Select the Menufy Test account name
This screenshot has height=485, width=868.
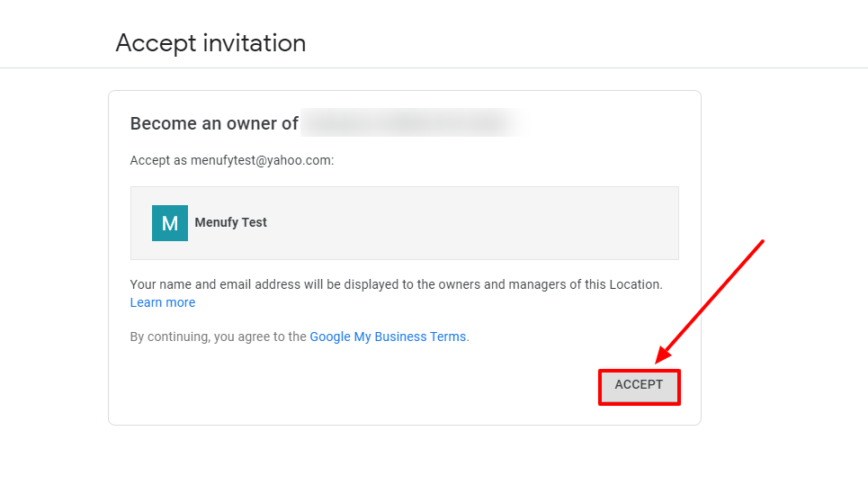230,222
